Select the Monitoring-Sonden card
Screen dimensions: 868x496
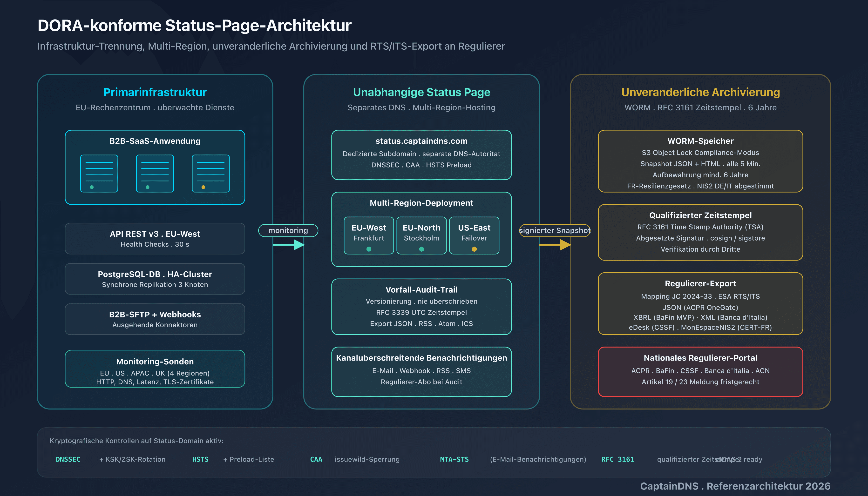[155, 369]
